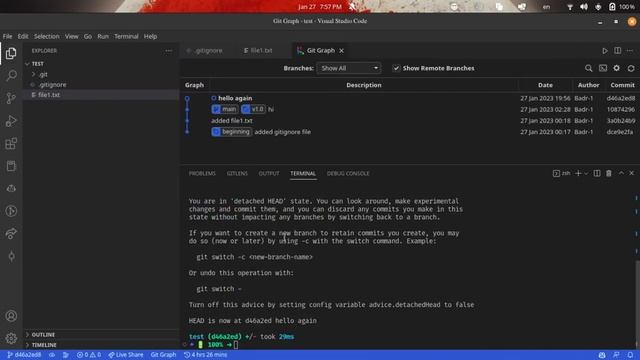640x360 pixels.
Task: Click the Explorer more actions ellipsis
Action: (169, 51)
